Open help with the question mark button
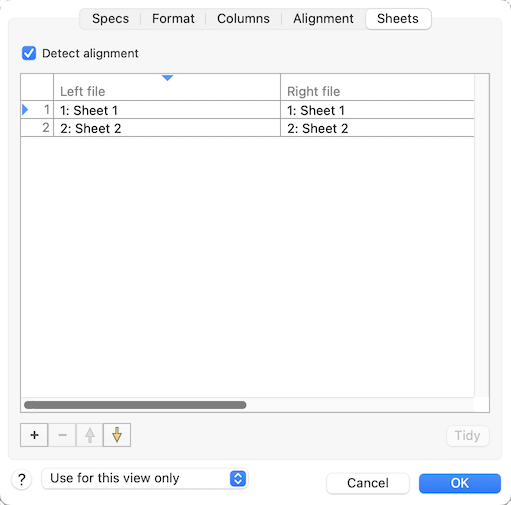This screenshot has height=505, width=511. 22,480
